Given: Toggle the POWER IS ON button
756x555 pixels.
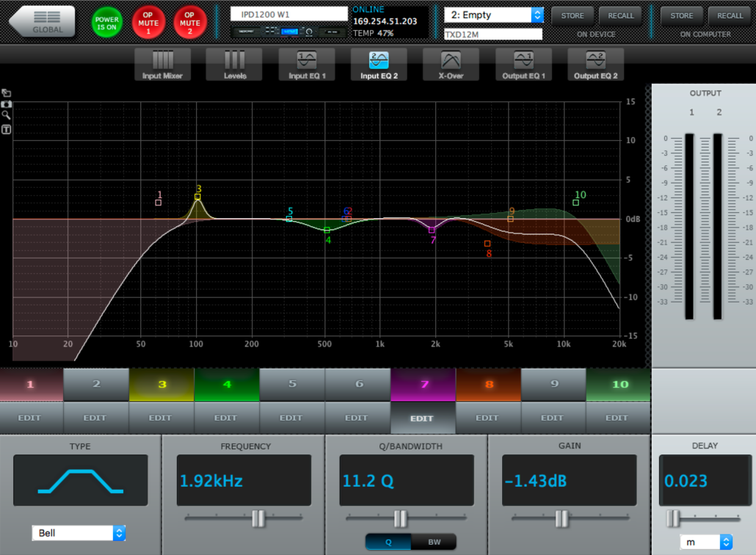Looking at the screenshot, I should 106,23.
